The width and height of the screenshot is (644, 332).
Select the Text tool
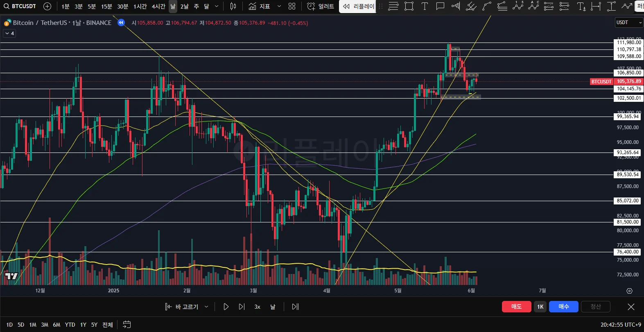(425, 6)
